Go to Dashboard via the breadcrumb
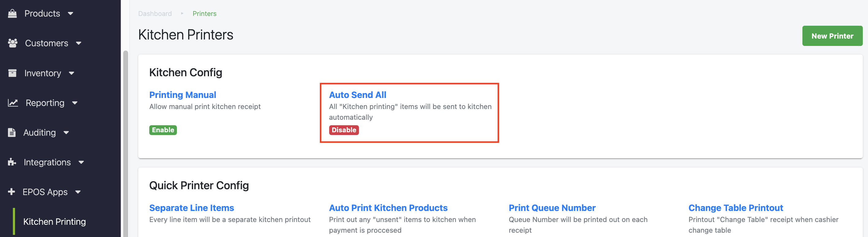Image resolution: width=868 pixels, height=237 pixels. pyautogui.click(x=155, y=13)
